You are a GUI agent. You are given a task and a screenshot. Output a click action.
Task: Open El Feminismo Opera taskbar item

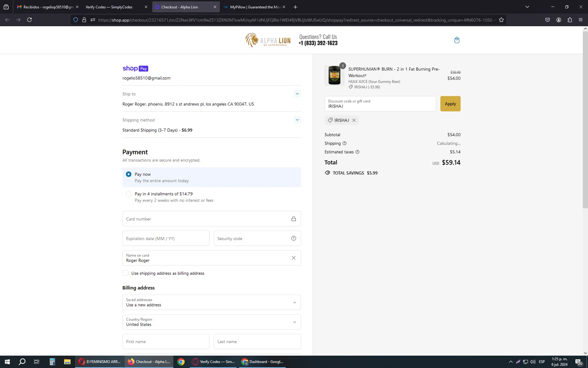point(100,362)
